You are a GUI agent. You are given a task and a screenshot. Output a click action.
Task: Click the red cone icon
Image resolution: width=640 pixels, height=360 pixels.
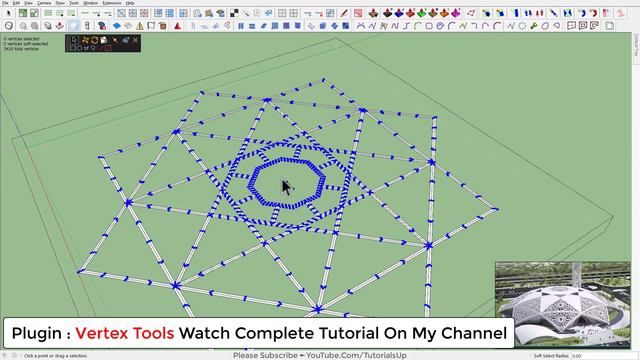(x=177, y=26)
